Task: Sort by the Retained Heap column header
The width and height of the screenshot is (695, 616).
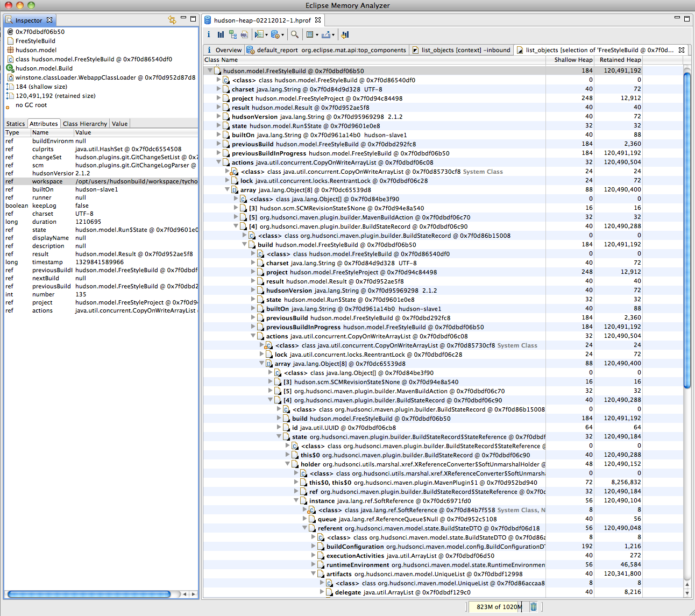Action: [x=618, y=60]
